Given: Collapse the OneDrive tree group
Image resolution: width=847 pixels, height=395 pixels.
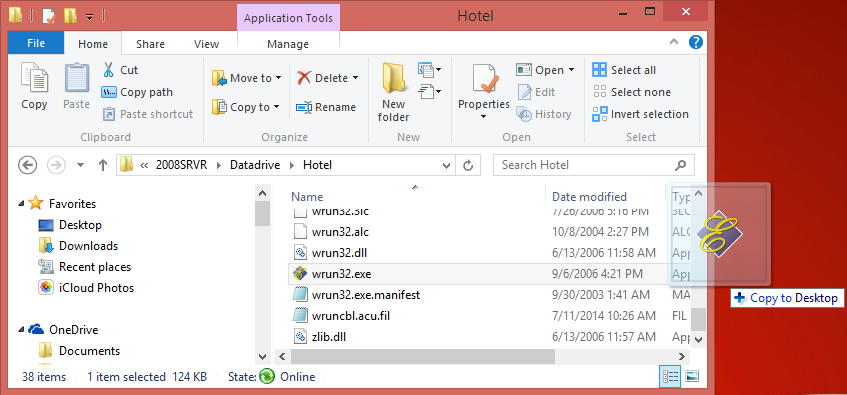Looking at the screenshot, I should [21, 330].
